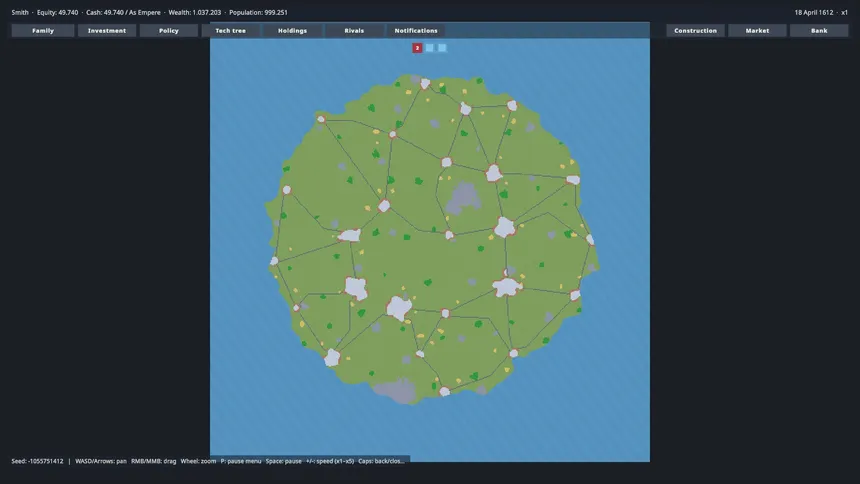The image size is (860, 484).
Task: Select the large grey mountain patch in the island centre
Action: (463, 199)
